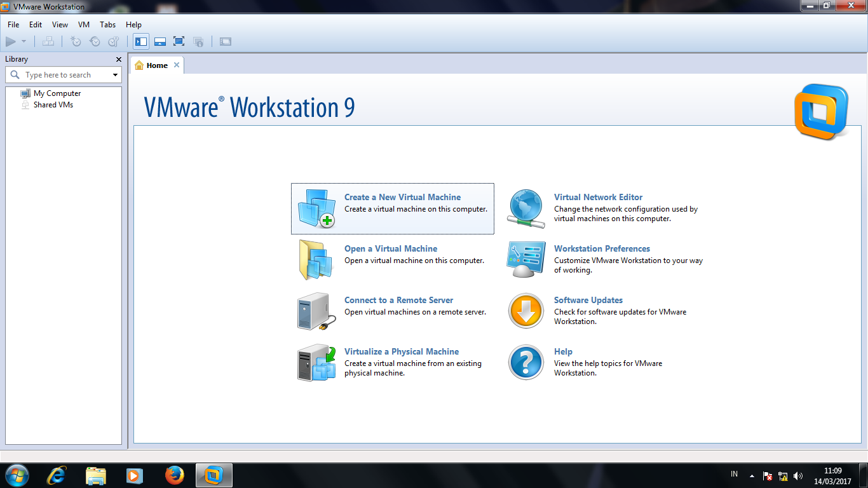
Task: Click the console view icon at toolbar end
Action: pos(226,42)
